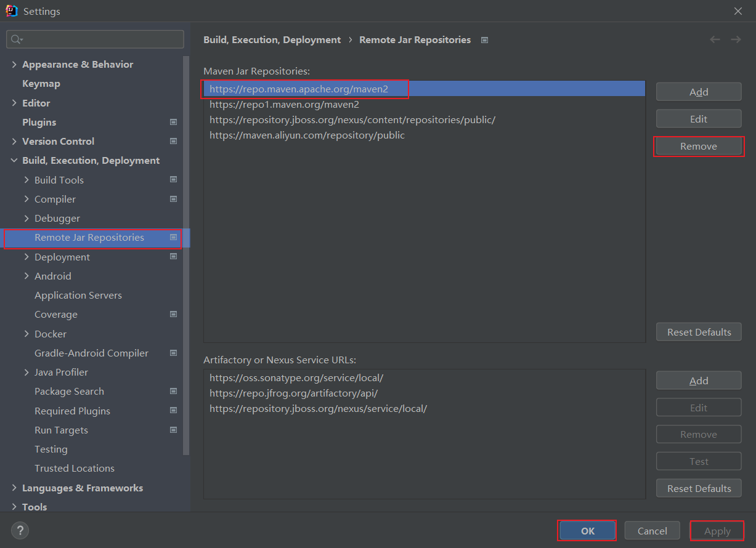Click the icon beside Remote Jar Repositories heading

click(x=484, y=39)
